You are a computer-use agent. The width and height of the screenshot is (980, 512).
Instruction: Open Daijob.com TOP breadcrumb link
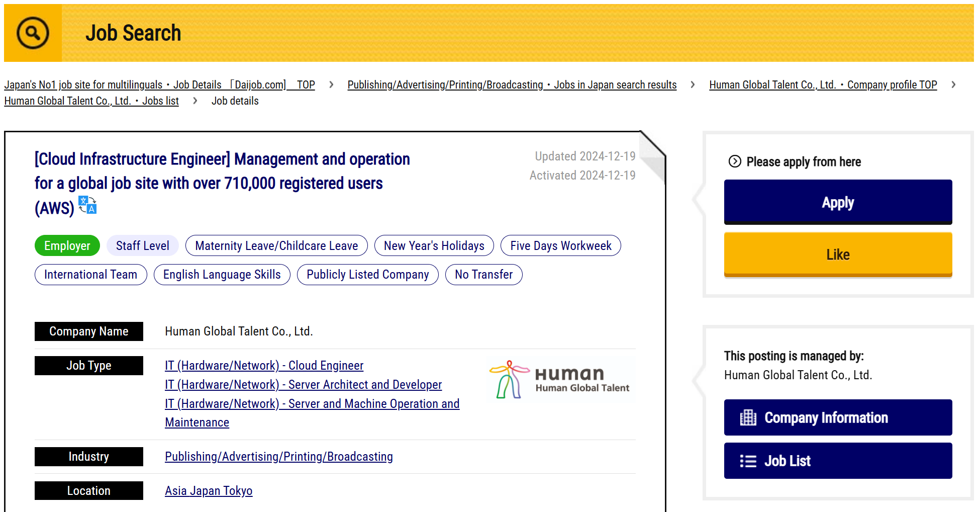coord(160,84)
